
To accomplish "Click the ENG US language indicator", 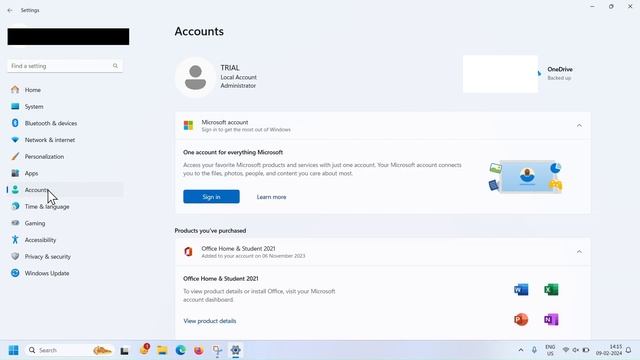I will pyautogui.click(x=550, y=350).
